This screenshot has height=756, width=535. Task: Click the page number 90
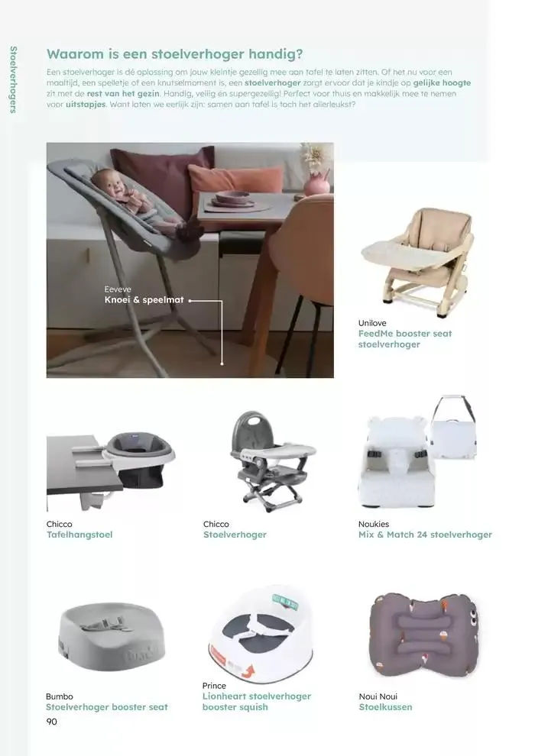point(51,722)
